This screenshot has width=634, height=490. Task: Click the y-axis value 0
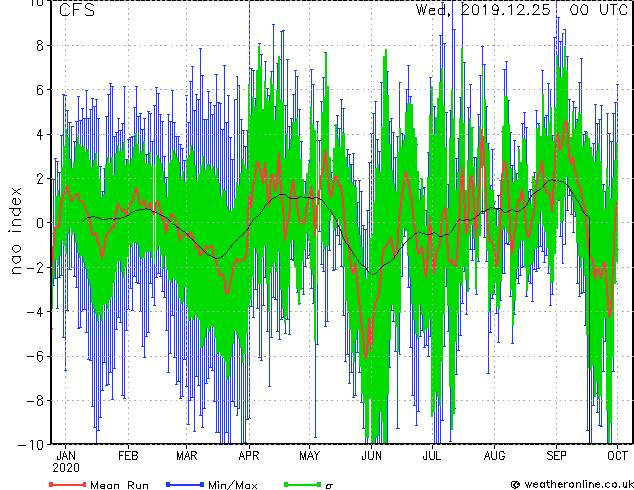40,223
